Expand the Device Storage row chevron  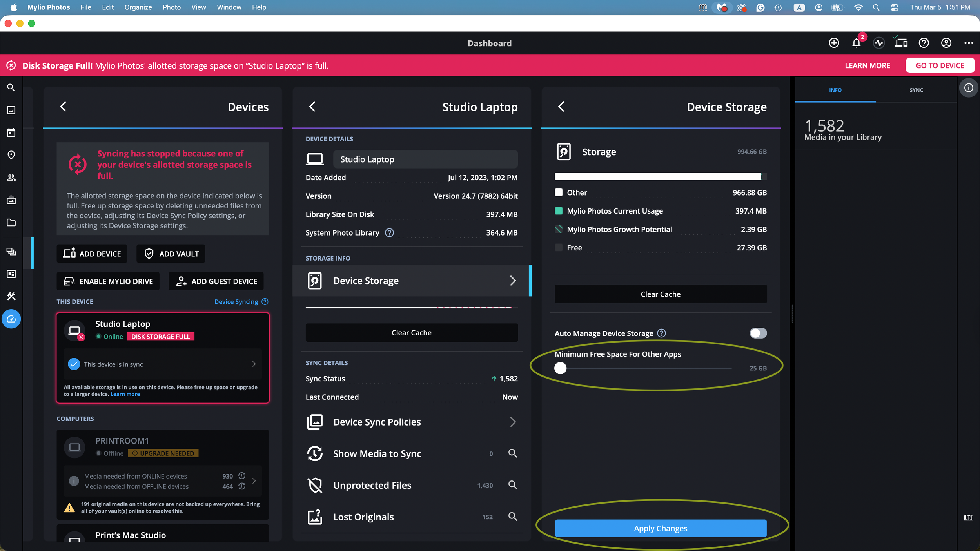point(512,281)
